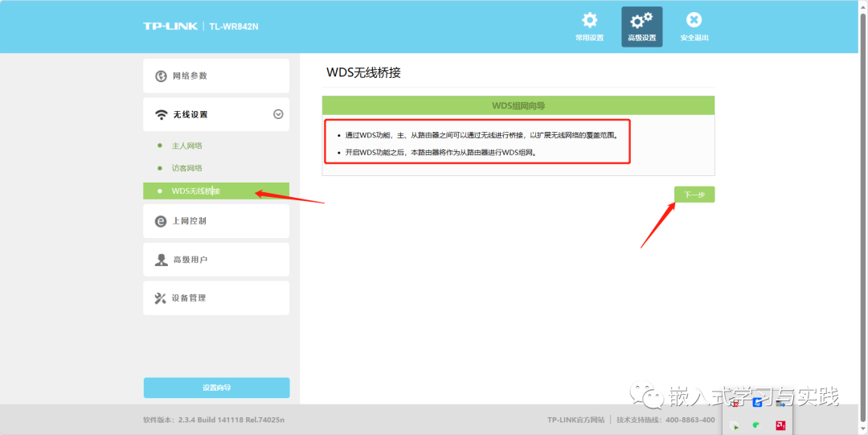868x435 pixels.
Task: Select WDS无线桥接 submenu item
Action: pyautogui.click(x=216, y=191)
